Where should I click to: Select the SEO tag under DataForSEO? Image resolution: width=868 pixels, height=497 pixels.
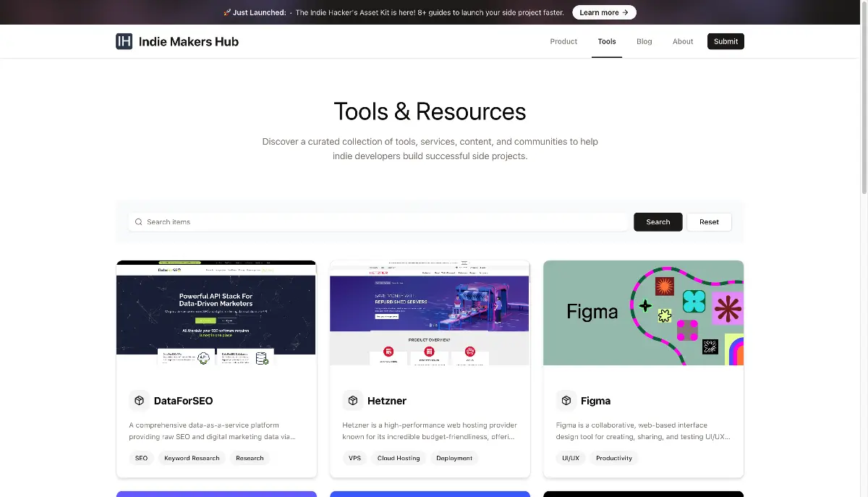tap(141, 458)
